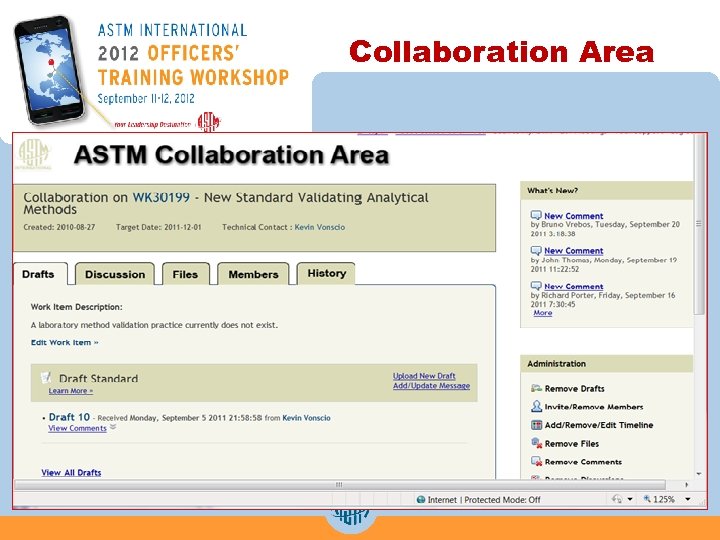Screen dimensions: 720x540
Task: Open the status bar dropdown arrow left of the zoom magnifier
Action: [x=630, y=499]
